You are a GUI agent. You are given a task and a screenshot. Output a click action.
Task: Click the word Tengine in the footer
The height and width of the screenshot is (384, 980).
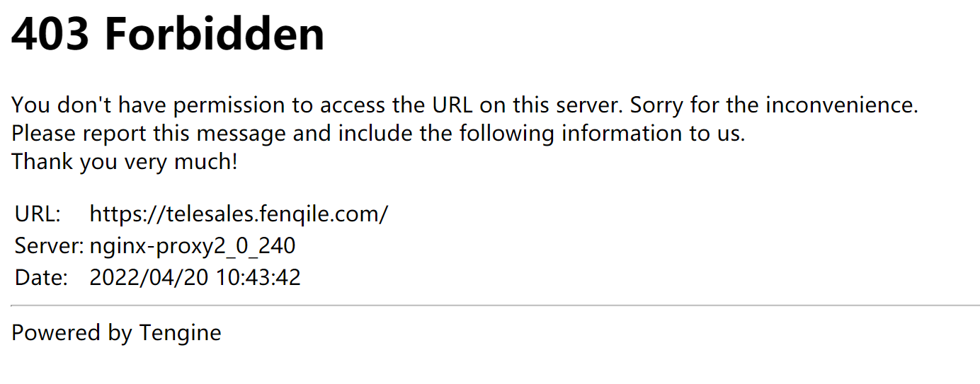[x=180, y=332]
